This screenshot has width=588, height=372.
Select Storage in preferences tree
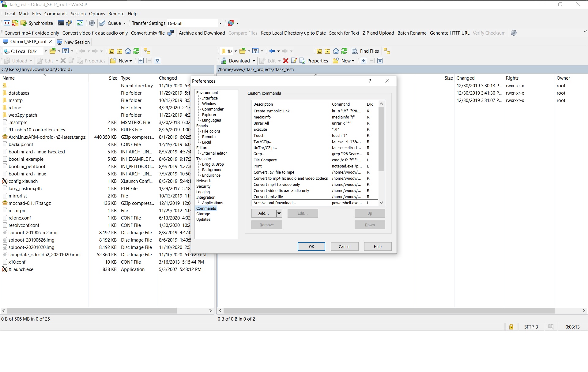[x=203, y=214]
